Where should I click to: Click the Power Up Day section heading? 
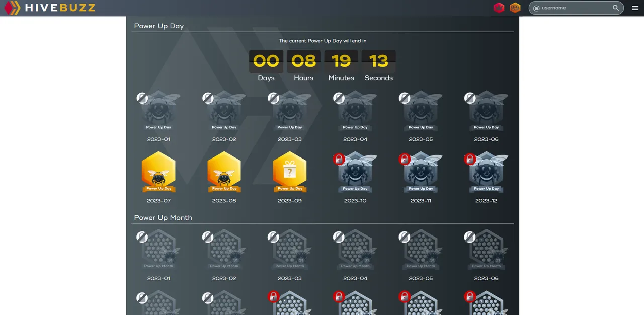click(159, 26)
